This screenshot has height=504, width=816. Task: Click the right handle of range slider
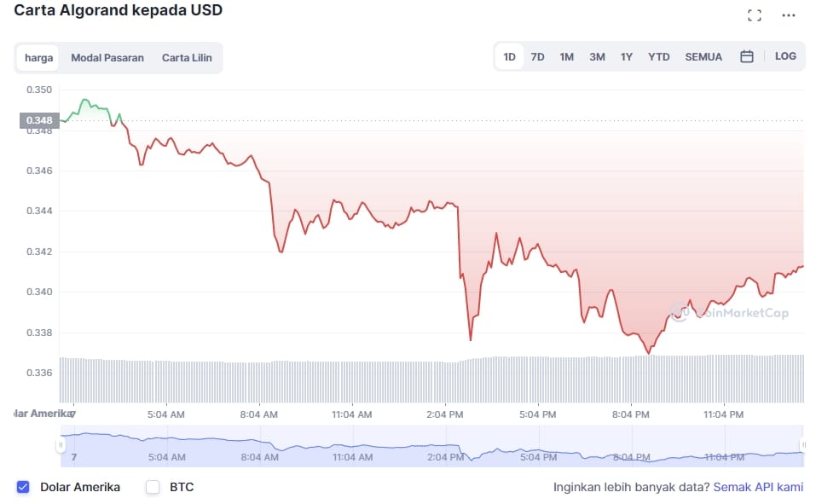(803, 445)
